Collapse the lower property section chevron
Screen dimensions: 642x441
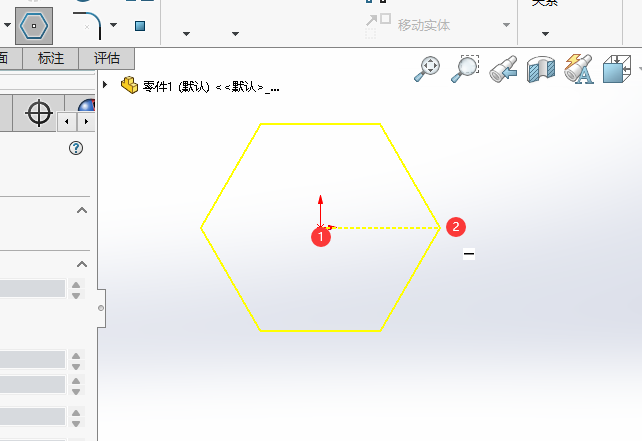click(82, 264)
